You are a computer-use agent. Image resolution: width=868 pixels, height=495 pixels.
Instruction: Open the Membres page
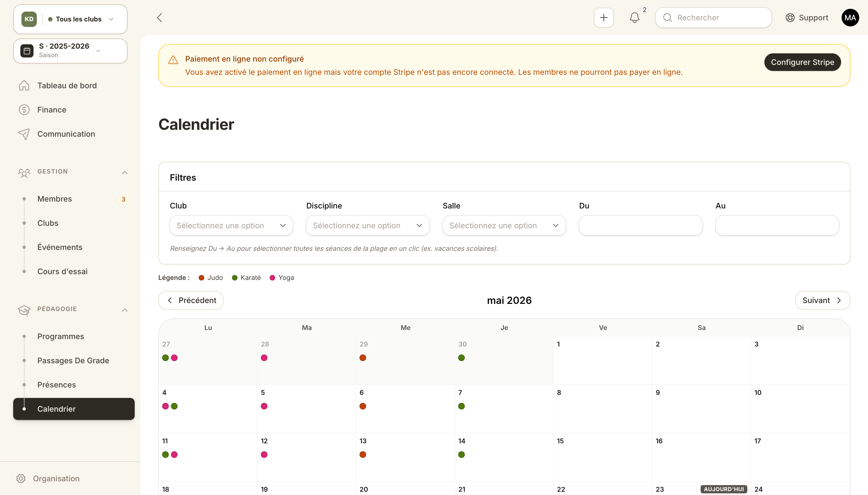[74, 199]
